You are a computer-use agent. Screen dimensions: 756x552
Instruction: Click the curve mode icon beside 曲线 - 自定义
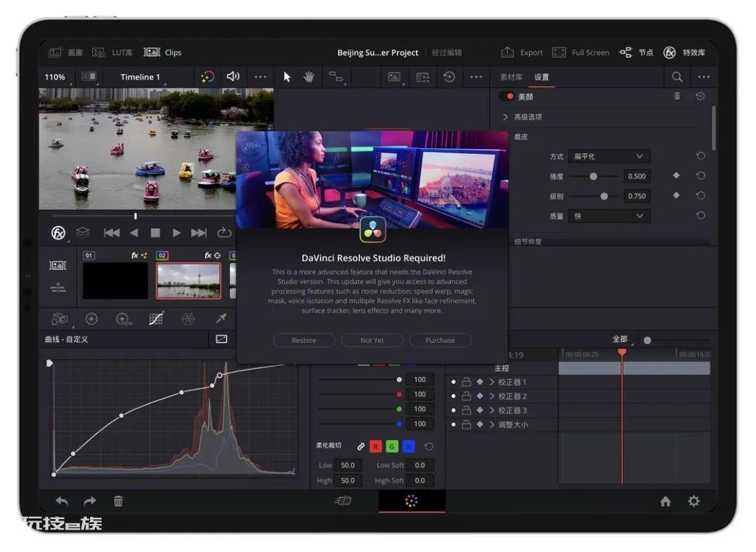(221, 339)
